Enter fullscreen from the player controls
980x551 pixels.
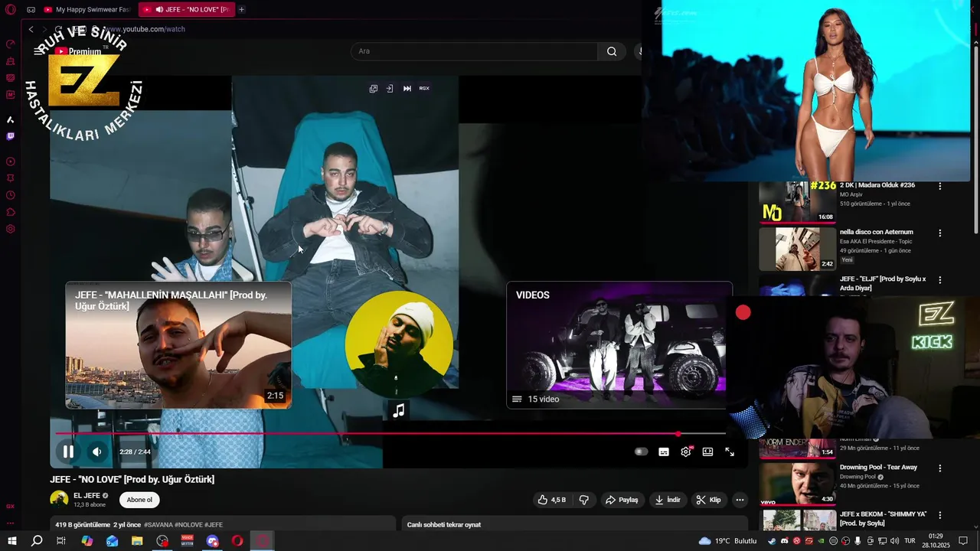(730, 452)
